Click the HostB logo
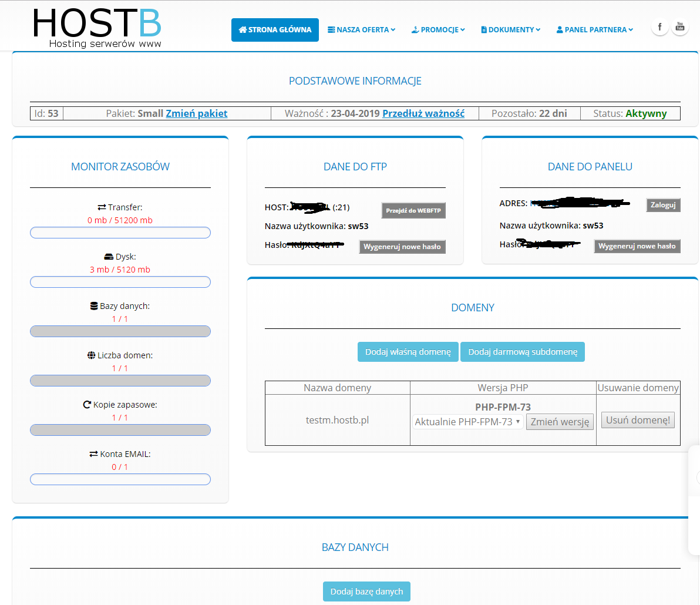The width and height of the screenshot is (700, 605). click(97, 28)
